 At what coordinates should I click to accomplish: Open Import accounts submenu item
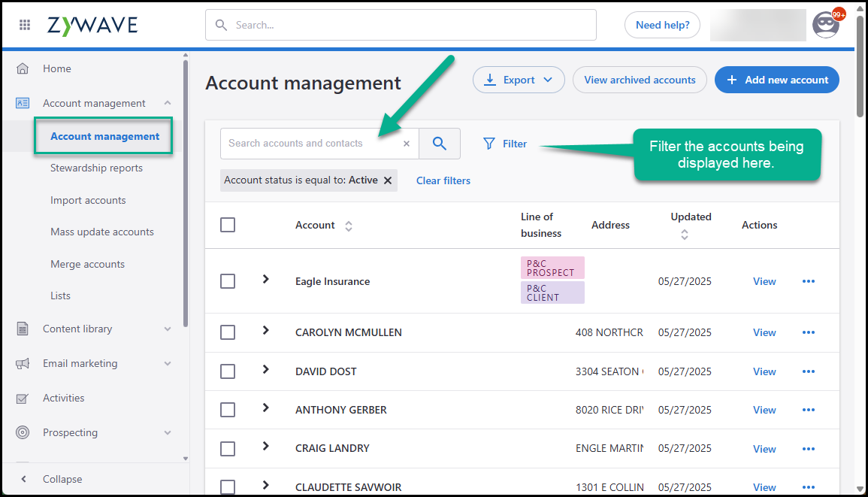point(88,200)
